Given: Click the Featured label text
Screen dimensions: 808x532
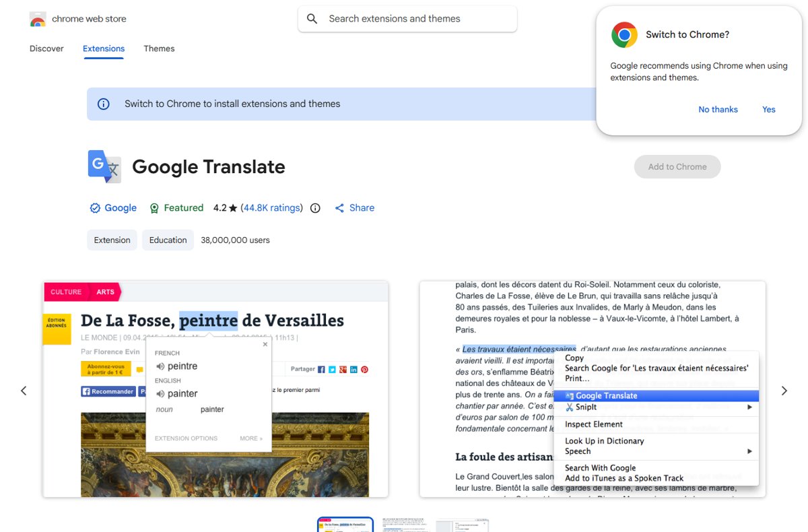Looking at the screenshot, I should coord(184,208).
